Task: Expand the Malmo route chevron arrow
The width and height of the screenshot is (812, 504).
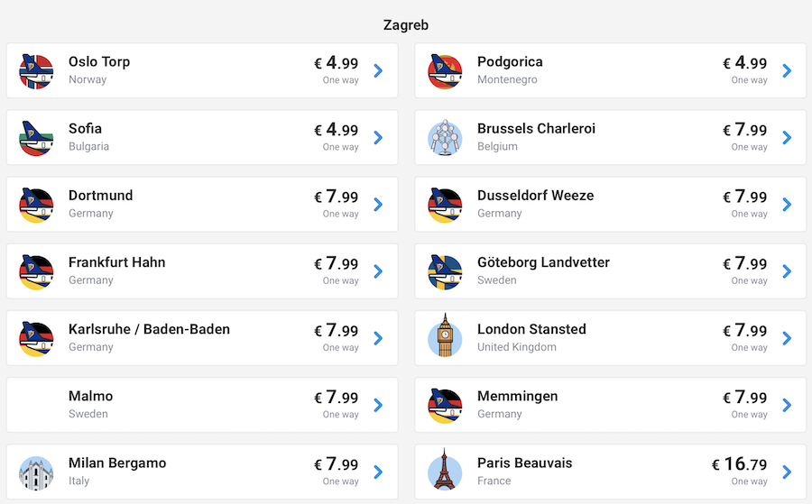Action: point(378,405)
